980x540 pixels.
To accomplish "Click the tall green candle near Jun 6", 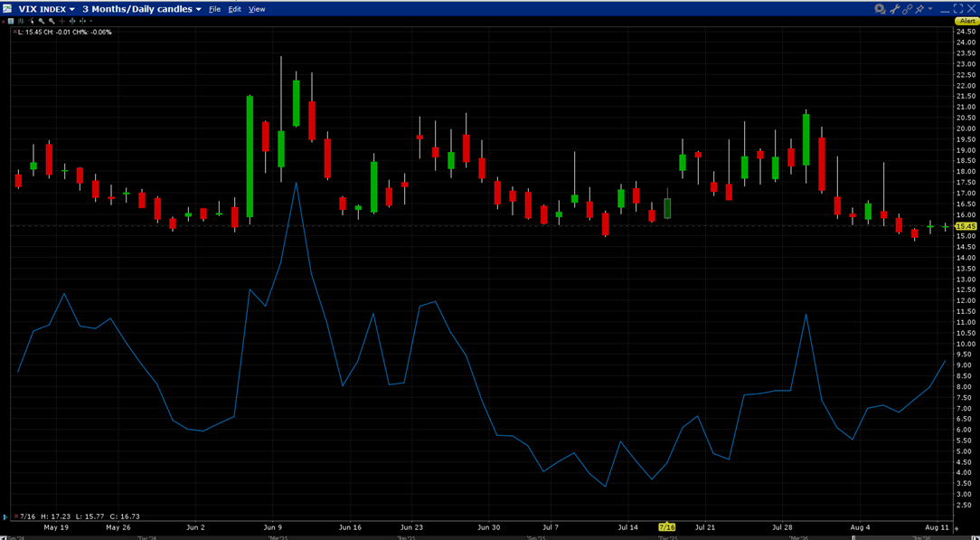I will coord(250,156).
